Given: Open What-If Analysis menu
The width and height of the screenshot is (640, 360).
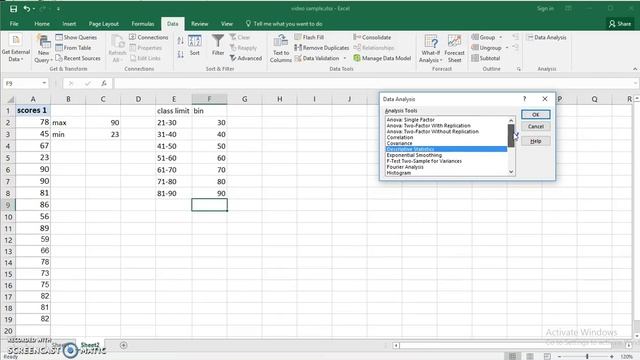Looking at the screenshot, I should click(431, 48).
